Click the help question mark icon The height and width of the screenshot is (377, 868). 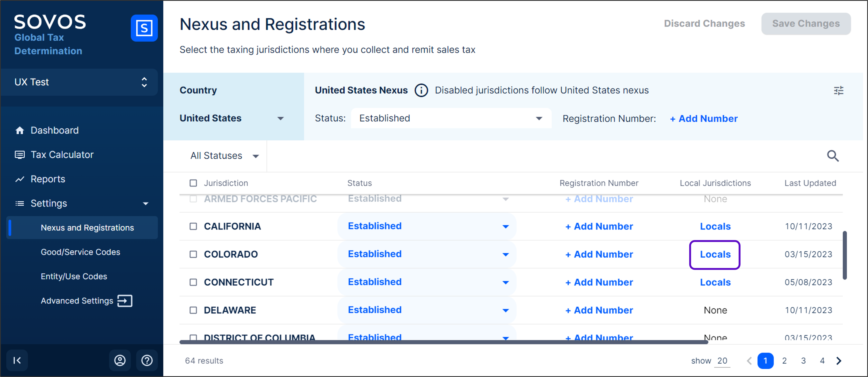(x=146, y=360)
